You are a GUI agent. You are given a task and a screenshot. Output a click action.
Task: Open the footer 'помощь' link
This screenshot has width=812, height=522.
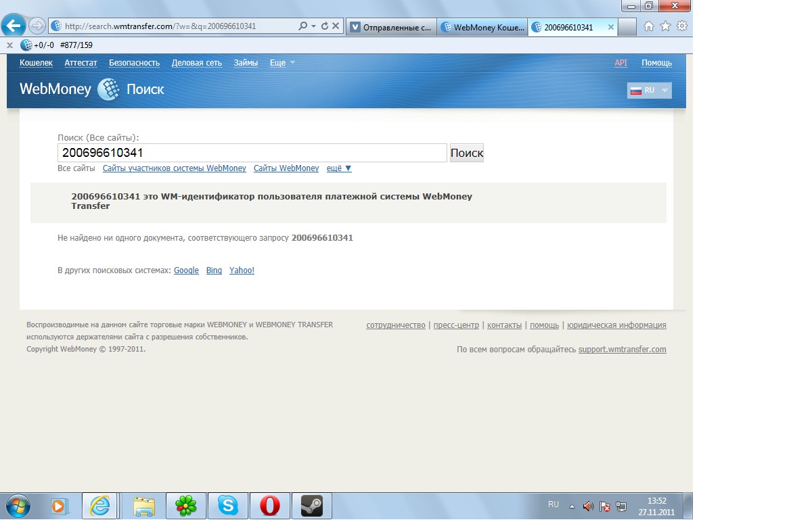545,325
